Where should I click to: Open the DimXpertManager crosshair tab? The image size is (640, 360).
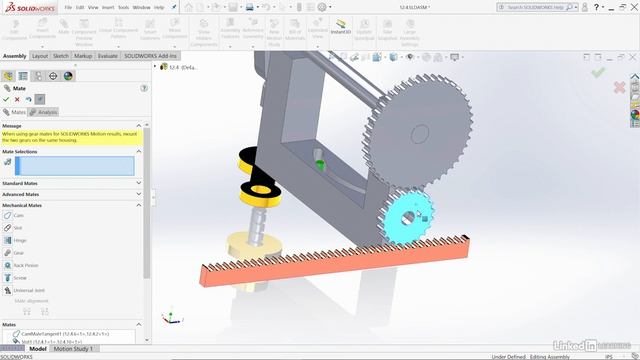(x=53, y=76)
